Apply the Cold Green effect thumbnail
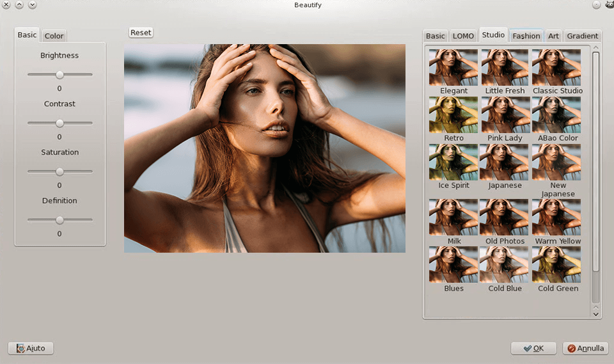Image resolution: width=614 pixels, height=364 pixels. point(556,265)
